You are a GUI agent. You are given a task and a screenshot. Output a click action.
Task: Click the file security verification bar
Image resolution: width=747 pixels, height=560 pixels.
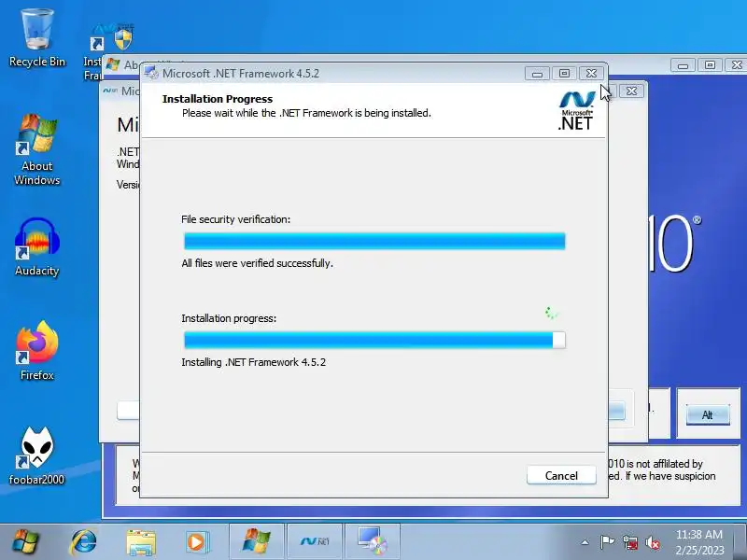pyautogui.click(x=374, y=241)
